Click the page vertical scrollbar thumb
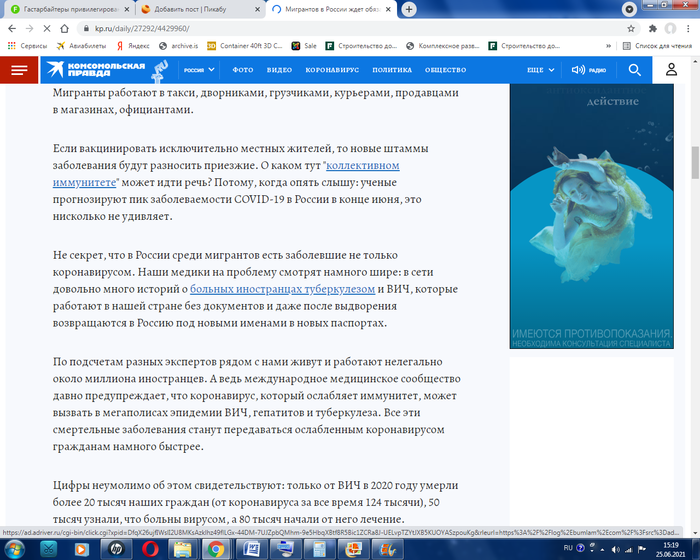The height and width of the screenshot is (560, 700). click(695, 163)
